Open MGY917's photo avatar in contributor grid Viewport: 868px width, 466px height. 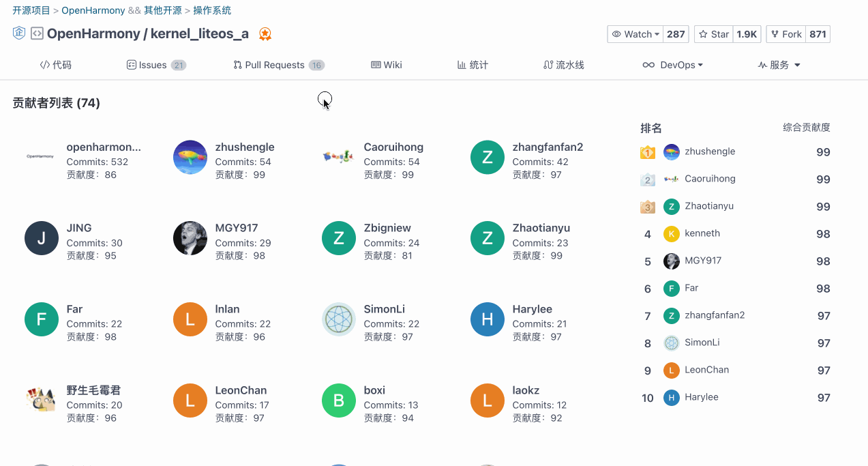[190, 239]
